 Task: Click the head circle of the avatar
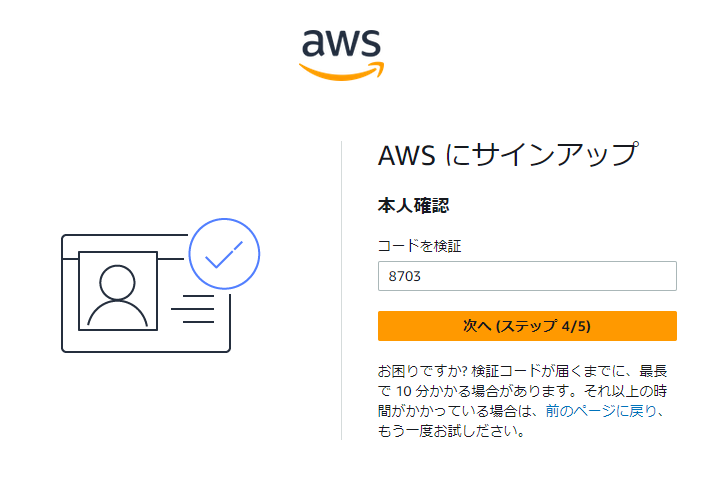coord(118,282)
